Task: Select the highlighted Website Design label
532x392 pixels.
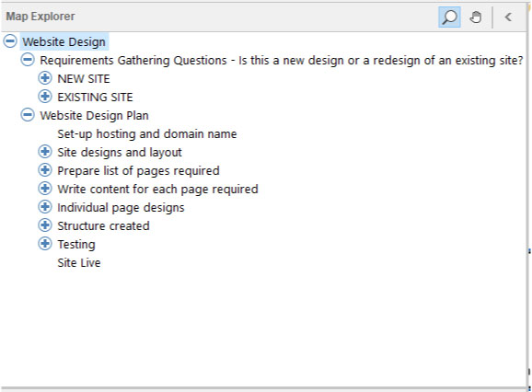Action: 64,41
